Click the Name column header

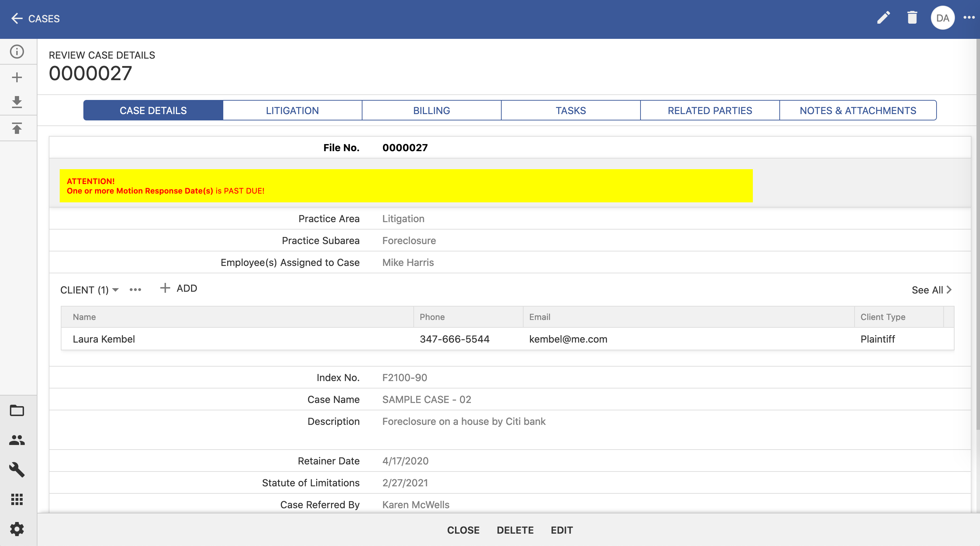point(237,317)
